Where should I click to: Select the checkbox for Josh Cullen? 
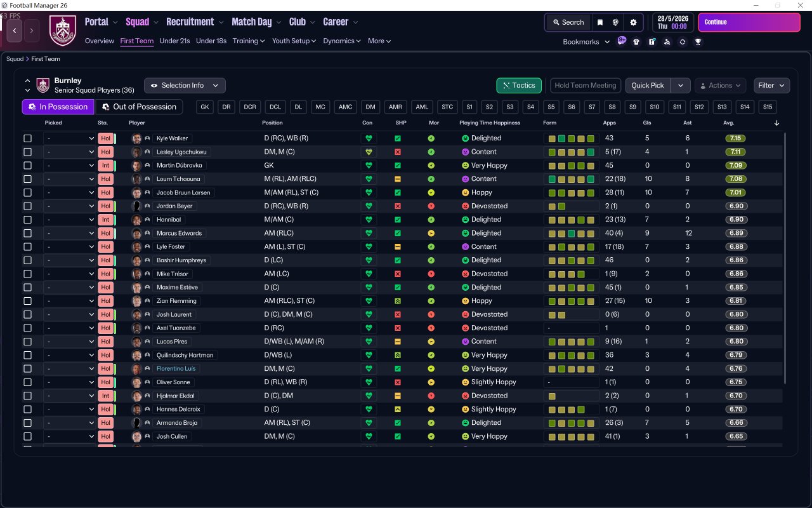[27, 436]
